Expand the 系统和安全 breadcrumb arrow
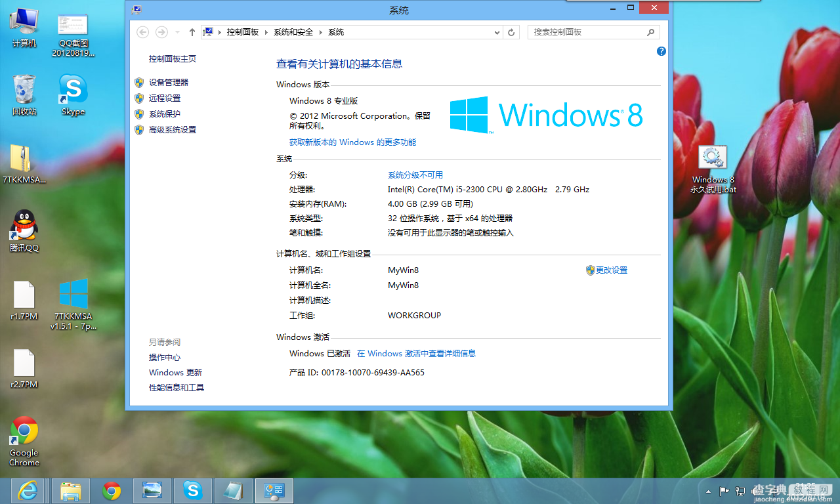Viewport: 840px width, 504px height. (321, 32)
